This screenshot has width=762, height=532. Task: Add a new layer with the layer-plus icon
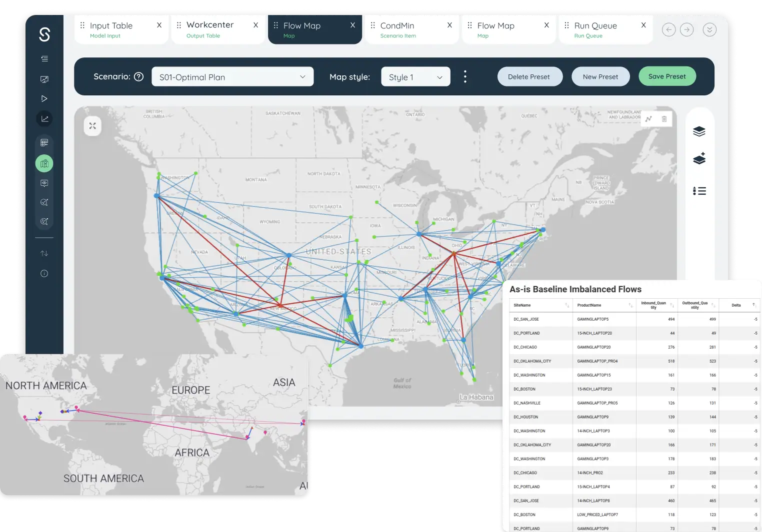(x=699, y=158)
